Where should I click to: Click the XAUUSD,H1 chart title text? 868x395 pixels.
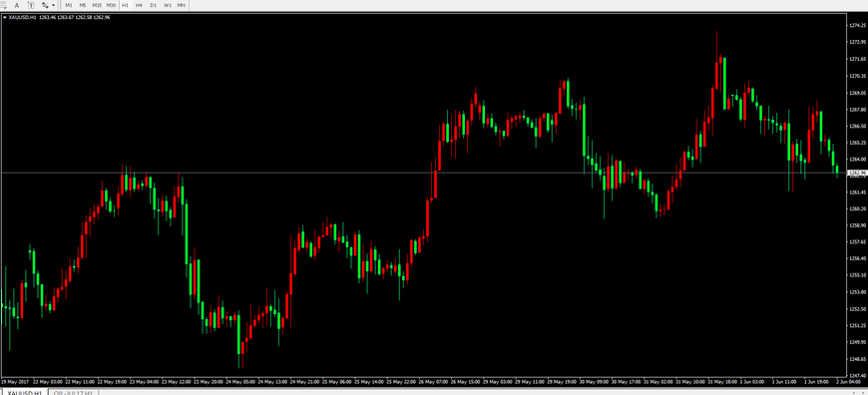[x=22, y=17]
